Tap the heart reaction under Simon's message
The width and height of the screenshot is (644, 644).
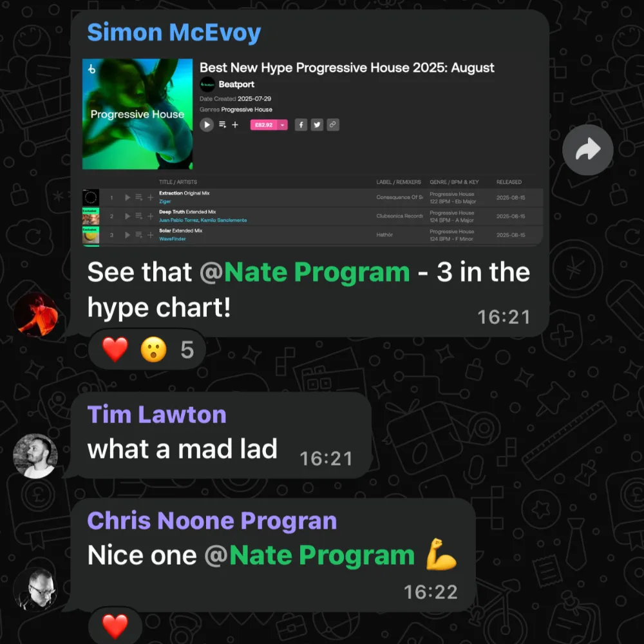(115, 350)
